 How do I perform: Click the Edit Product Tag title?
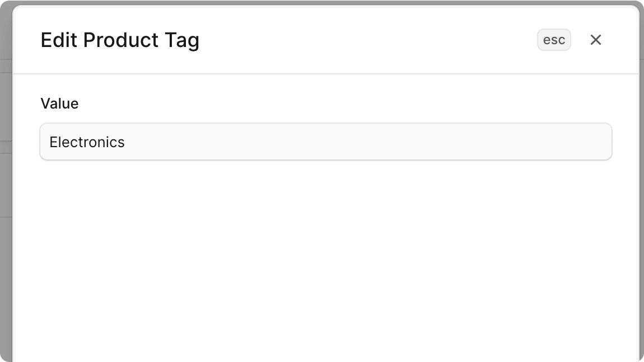coord(120,40)
